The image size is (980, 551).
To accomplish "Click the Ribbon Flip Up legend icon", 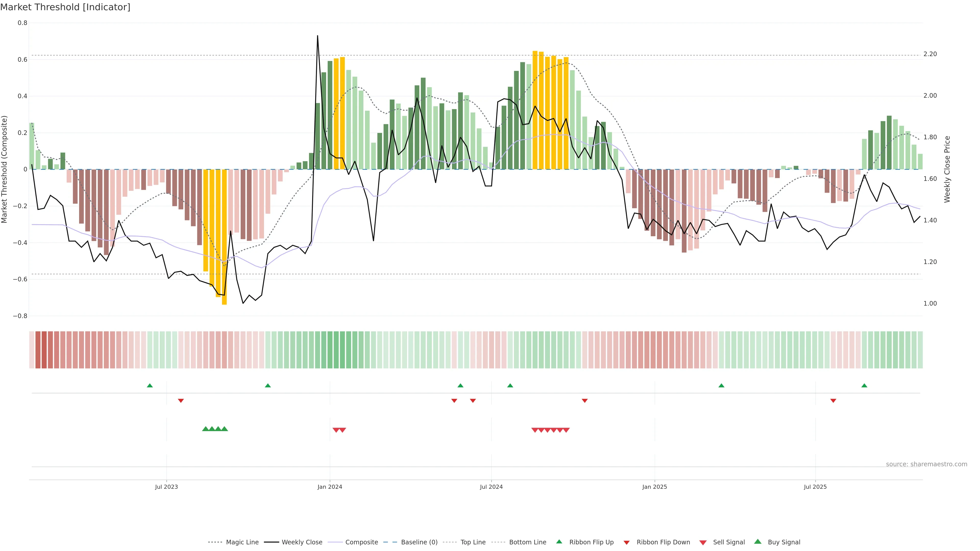I will tap(559, 542).
